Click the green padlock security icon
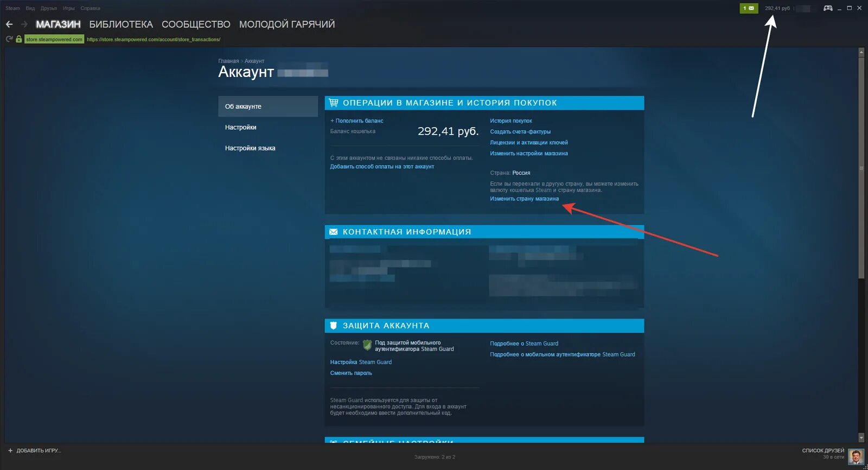The height and width of the screenshot is (470, 868). [19, 39]
